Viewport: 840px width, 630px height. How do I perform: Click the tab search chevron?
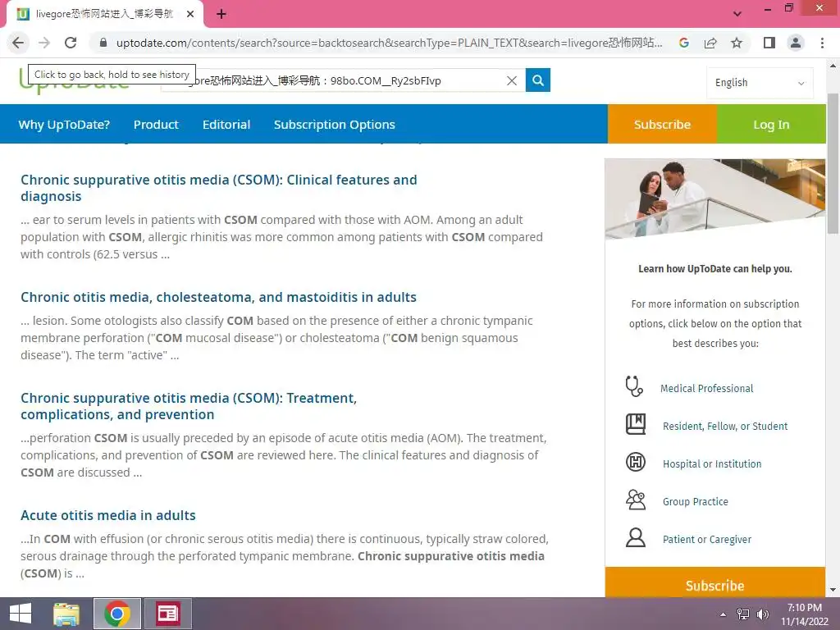pyautogui.click(x=737, y=14)
